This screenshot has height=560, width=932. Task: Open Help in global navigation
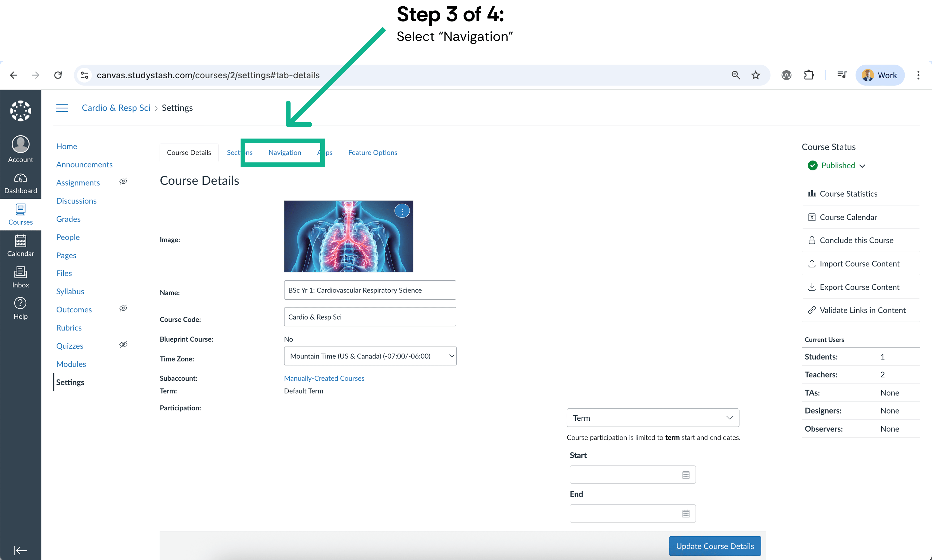tap(20, 309)
